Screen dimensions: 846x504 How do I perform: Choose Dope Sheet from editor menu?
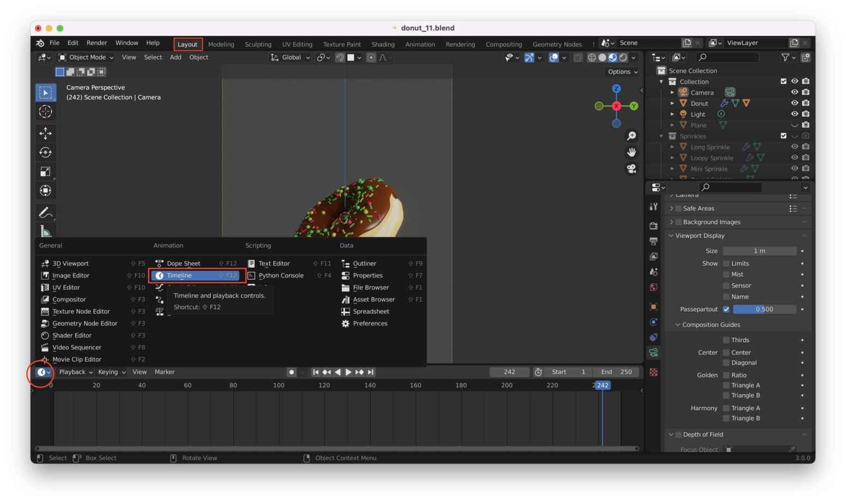pyautogui.click(x=184, y=264)
